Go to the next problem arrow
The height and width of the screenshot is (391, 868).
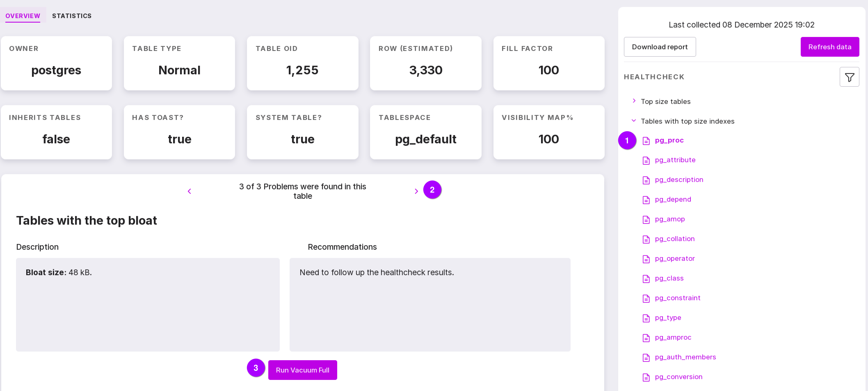(x=416, y=191)
